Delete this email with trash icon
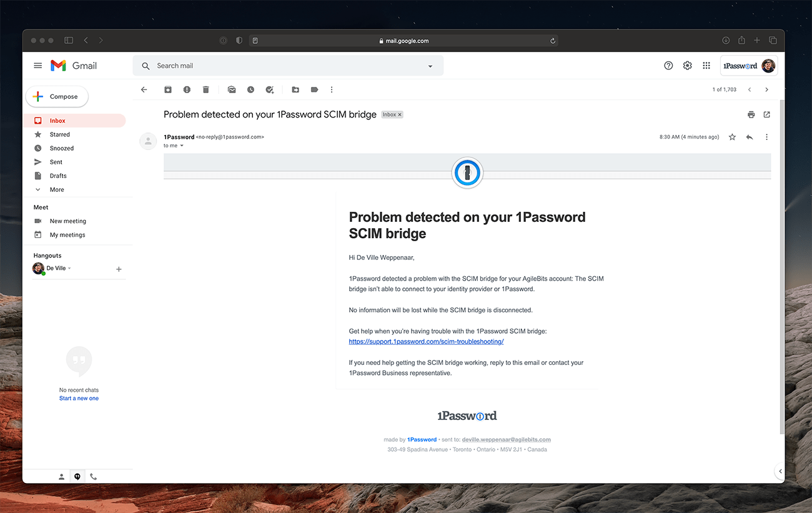The height and width of the screenshot is (513, 812). tap(205, 90)
